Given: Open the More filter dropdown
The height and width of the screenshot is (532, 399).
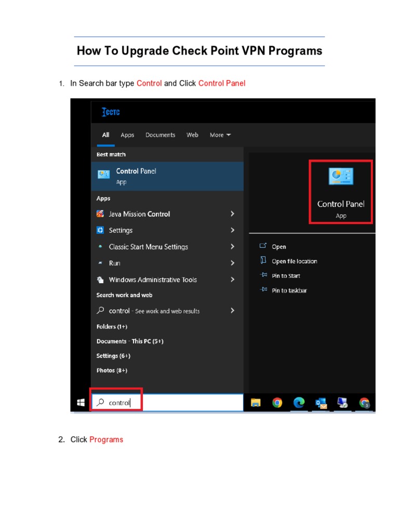Looking at the screenshot, I should 220,135.
